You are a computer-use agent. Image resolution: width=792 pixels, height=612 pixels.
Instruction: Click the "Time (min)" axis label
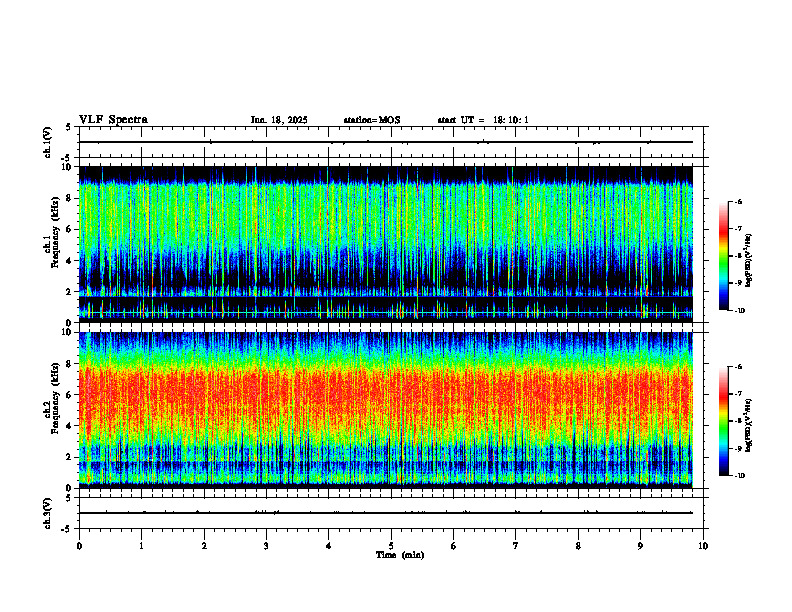(400, 555)
